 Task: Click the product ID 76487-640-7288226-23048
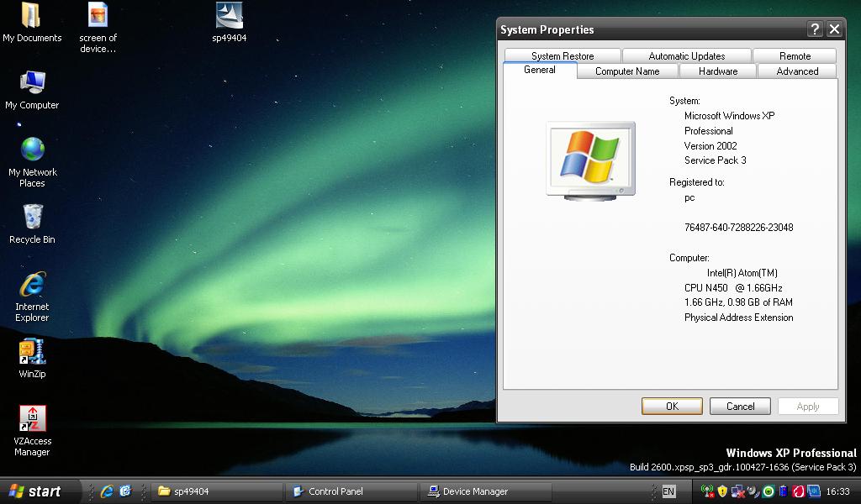[x=738, y=228]
